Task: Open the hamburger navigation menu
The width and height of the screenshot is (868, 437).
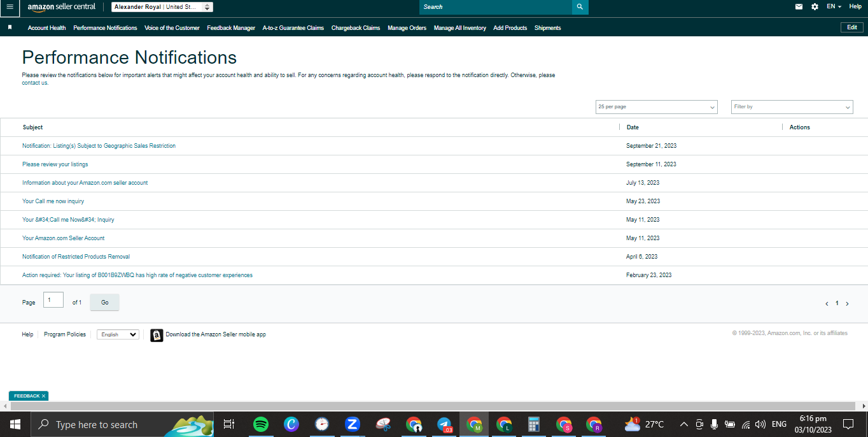Action: click(x=10, y=7)
